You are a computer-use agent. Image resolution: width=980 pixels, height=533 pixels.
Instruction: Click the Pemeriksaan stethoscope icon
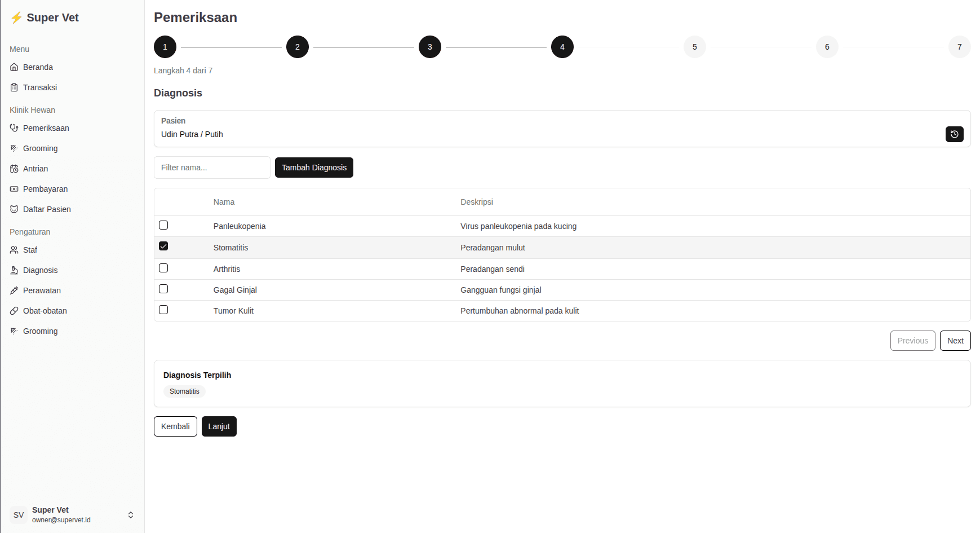[14, 128]
